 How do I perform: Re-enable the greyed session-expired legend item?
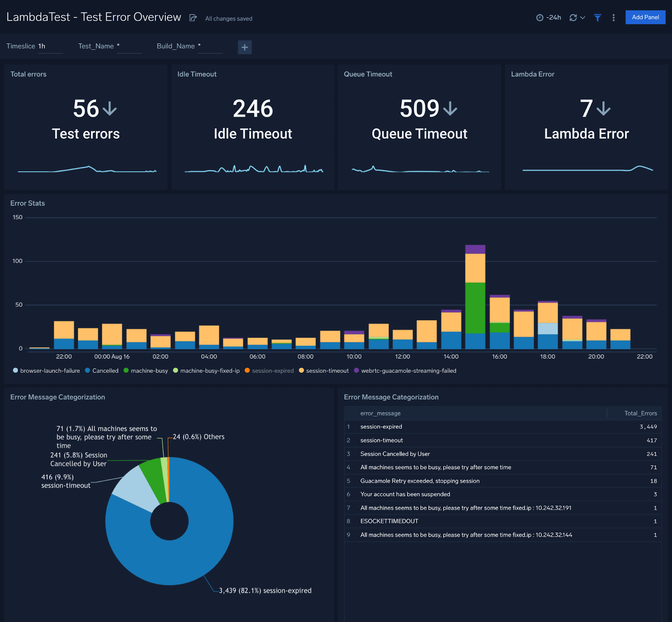(x=269, y=370)
